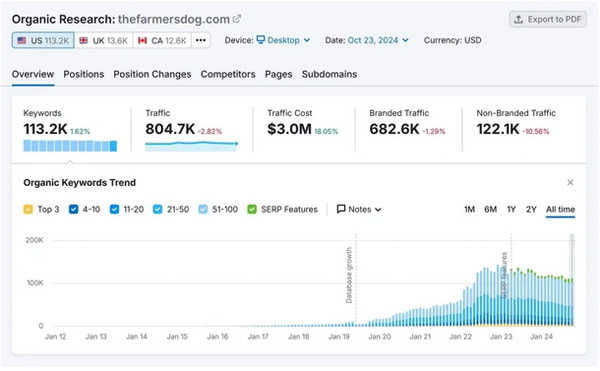600x371 pixels.
Task: Select the 6M time range
Action: (x=491, y=209)
